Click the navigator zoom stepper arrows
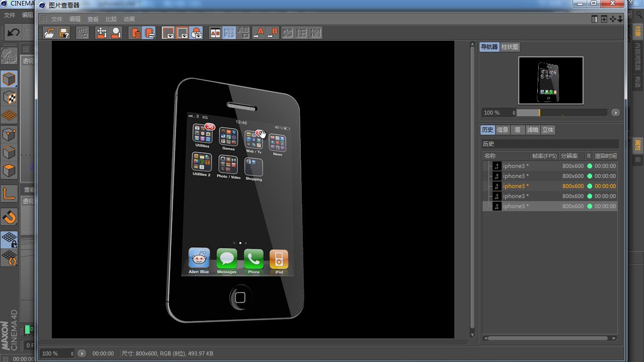This screenshot has height=362, width=644. [x=514, y=113]
